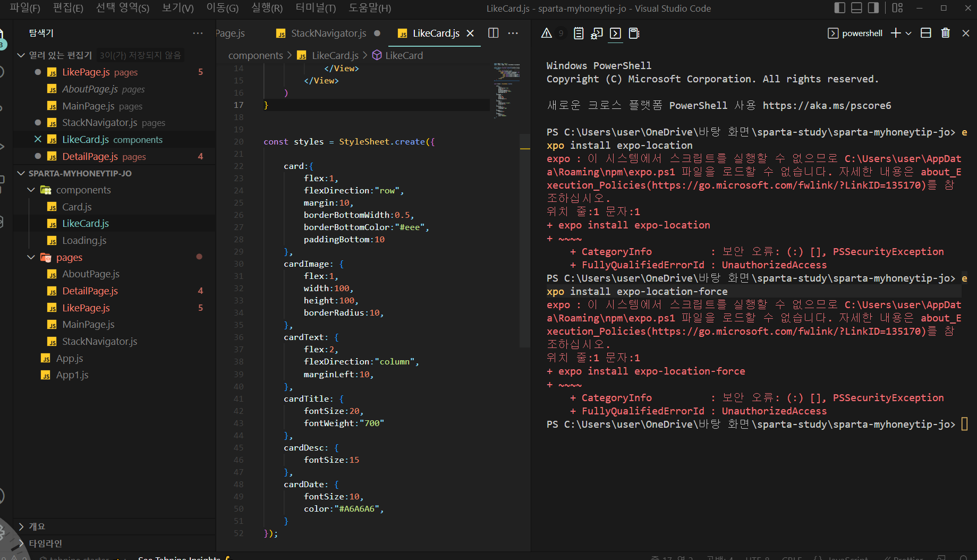Open the 편집(E) menu
This screenshot has width=977, height=560.
[68, 8]
